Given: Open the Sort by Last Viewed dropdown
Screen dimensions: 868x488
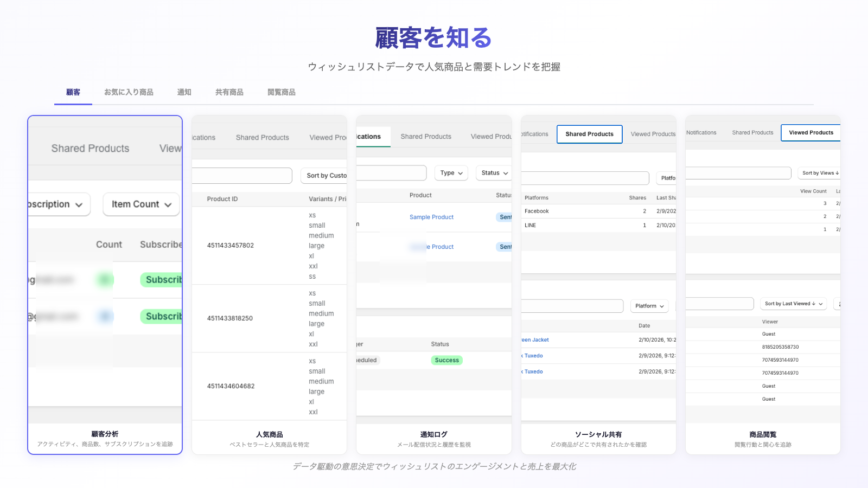Looking at the screenshot, I should [x=793, y=304].
